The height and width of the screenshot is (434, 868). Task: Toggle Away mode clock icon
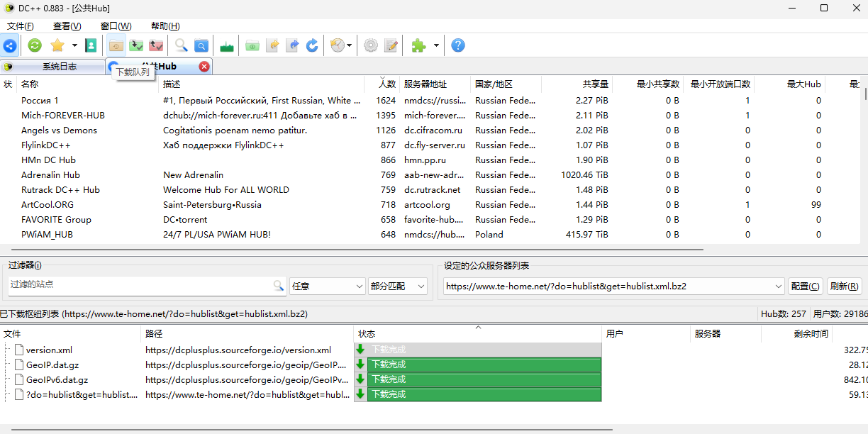(338, 45)
